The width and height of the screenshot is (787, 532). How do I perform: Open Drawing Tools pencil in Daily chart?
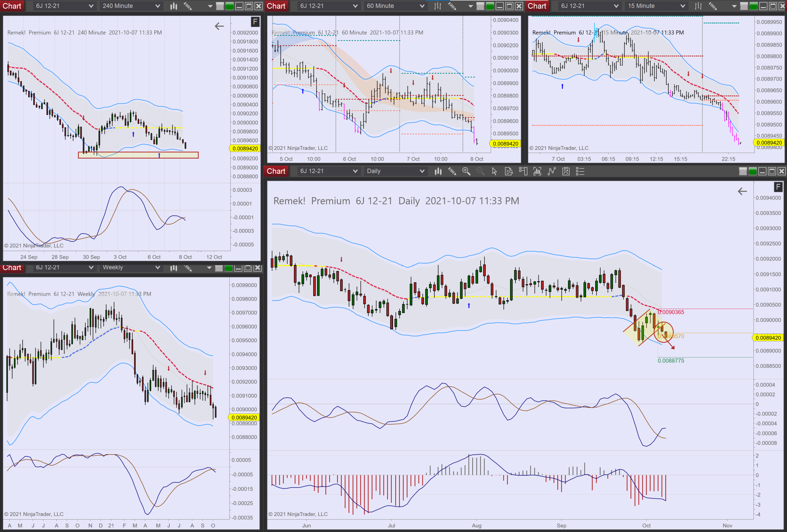point(452,171)
